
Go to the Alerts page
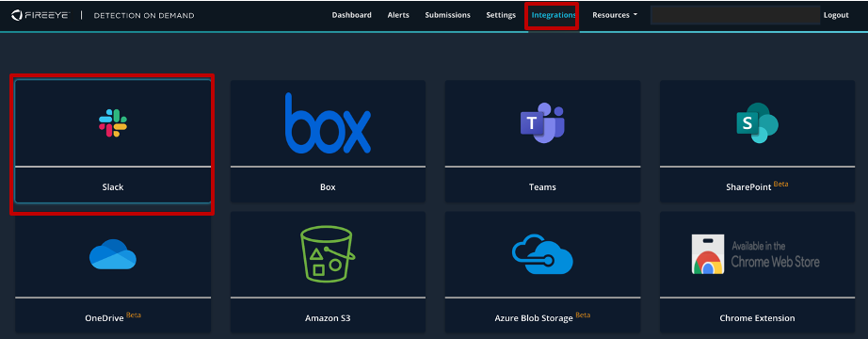click(398, 15)
